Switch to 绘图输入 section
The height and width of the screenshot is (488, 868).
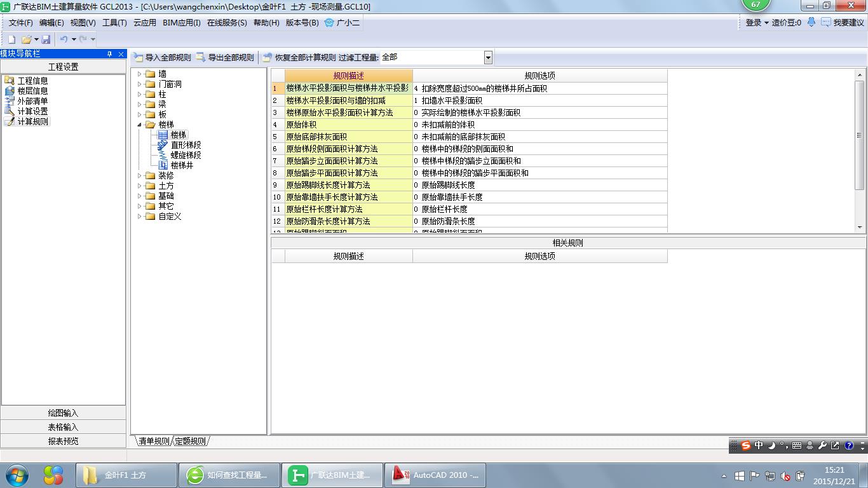(x=64, y=413)
